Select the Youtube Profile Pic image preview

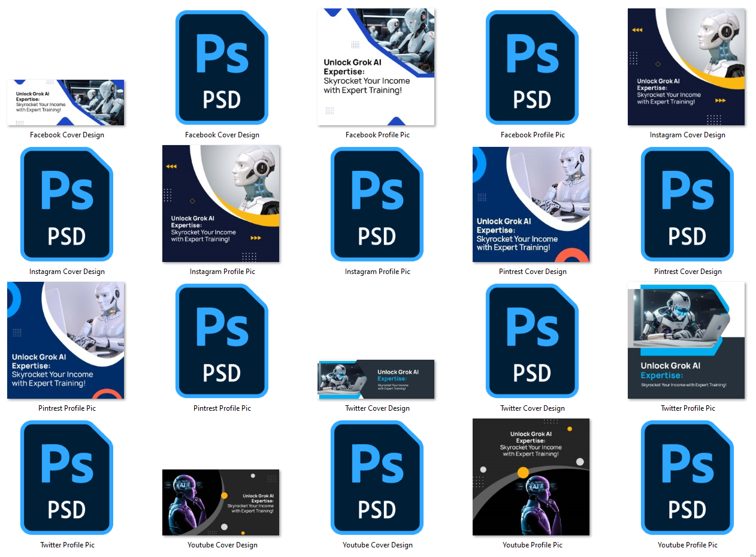531,477
